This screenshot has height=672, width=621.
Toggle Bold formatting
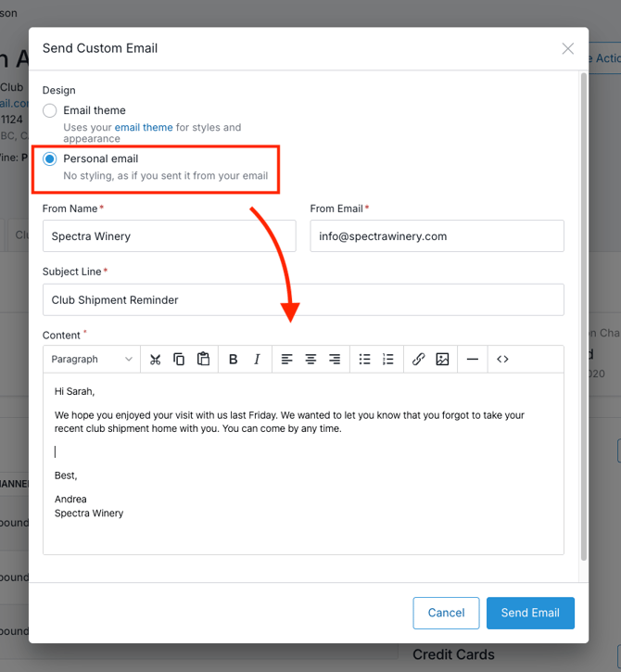tap(234, 359)
